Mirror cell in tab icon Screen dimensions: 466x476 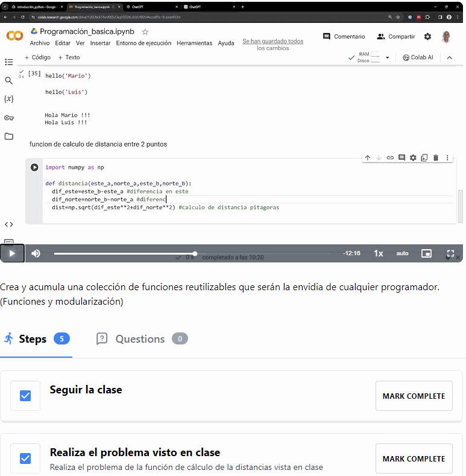tap(424, 157)
